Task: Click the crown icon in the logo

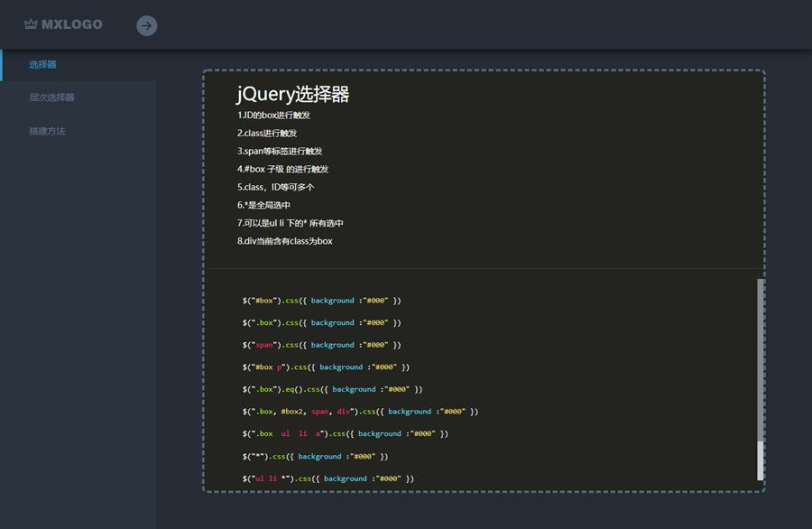Action: tap(31, 24)
